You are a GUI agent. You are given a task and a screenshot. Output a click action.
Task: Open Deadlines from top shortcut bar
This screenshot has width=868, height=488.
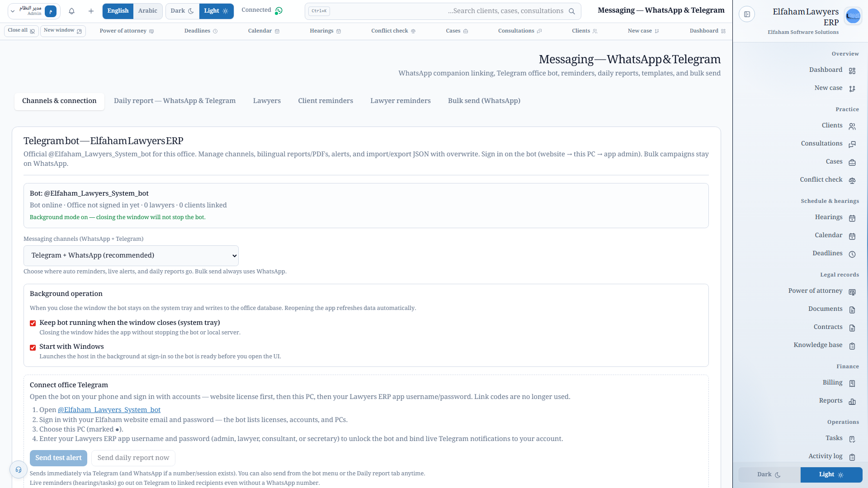click(201, 31)
